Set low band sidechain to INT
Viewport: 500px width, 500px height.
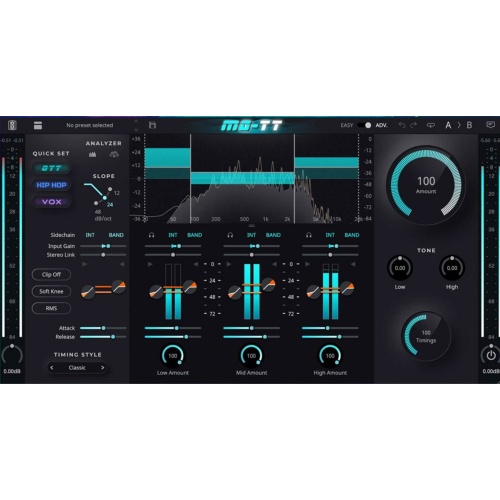(173, 235)
